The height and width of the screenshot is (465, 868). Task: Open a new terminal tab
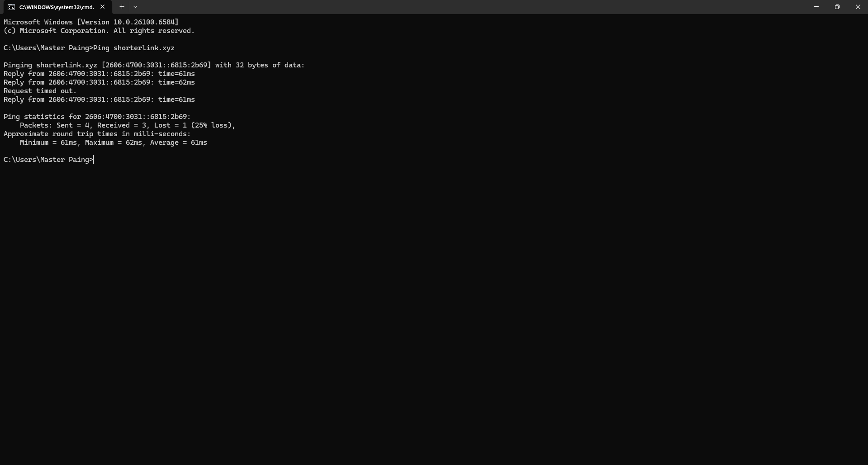(x=122, y=7)
